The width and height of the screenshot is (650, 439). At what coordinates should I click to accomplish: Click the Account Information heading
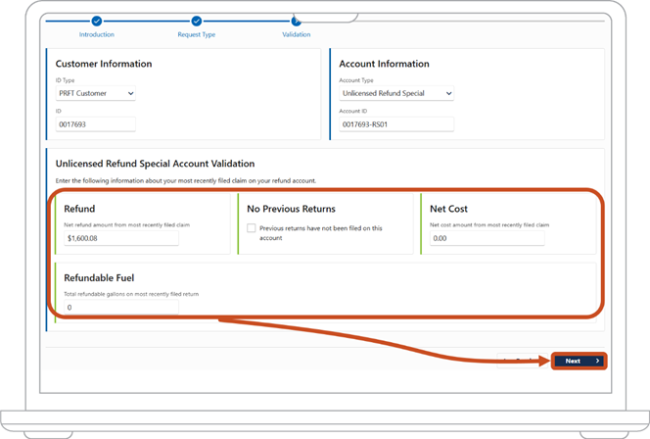384,64
